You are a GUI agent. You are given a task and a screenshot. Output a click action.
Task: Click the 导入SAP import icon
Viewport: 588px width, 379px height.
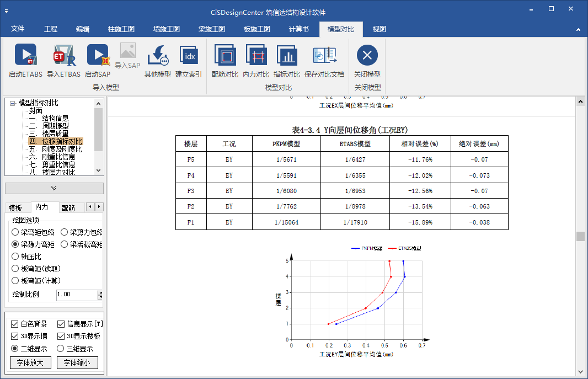click(127, 56)
